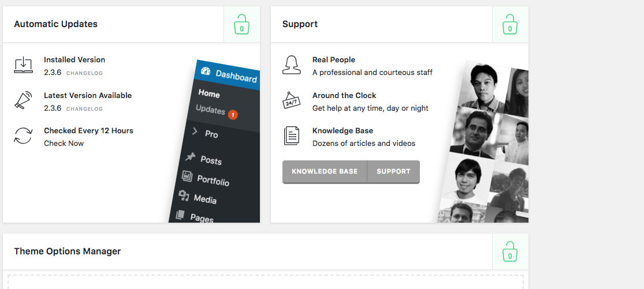Click the Knowledge Base document icon

(x=292, y=136)
